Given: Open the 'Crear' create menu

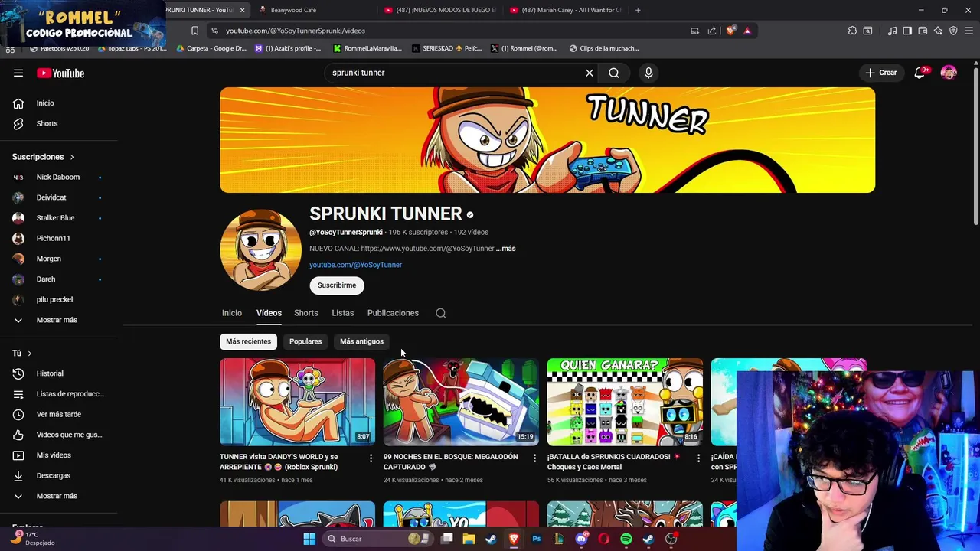Looking at the screenshot, I should (880, 73).
